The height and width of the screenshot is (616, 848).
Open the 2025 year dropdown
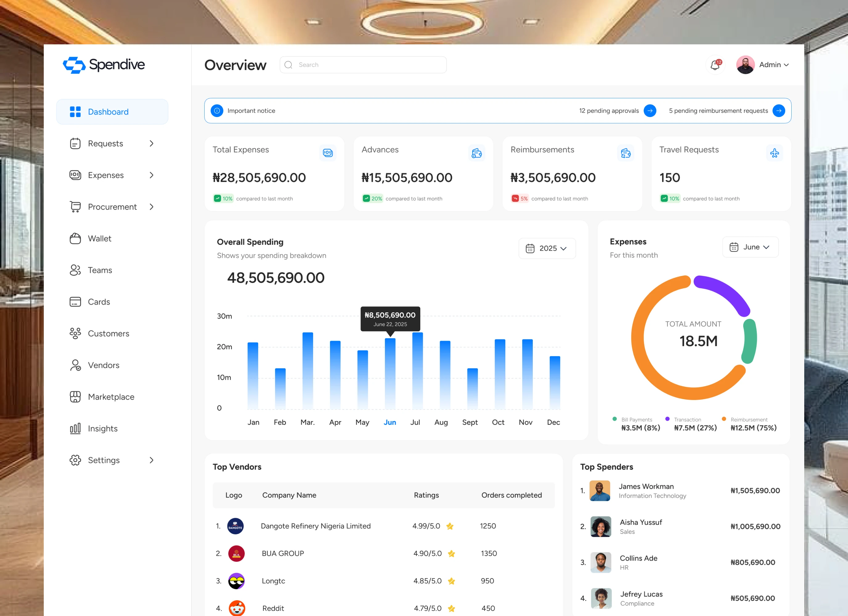click(547, 249)
